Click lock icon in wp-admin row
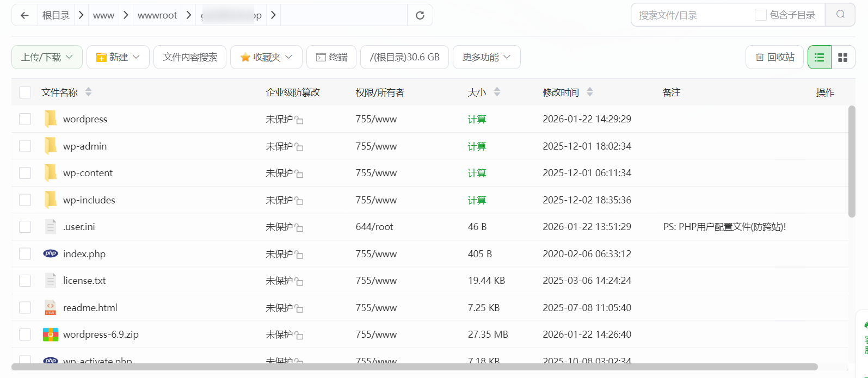 (299, 147)
